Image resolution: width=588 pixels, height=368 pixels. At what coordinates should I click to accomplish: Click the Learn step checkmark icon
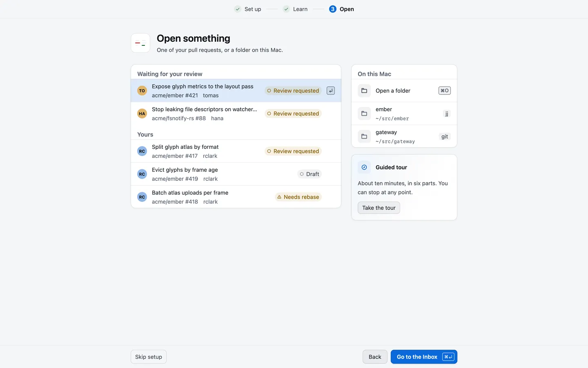(286, 9)
